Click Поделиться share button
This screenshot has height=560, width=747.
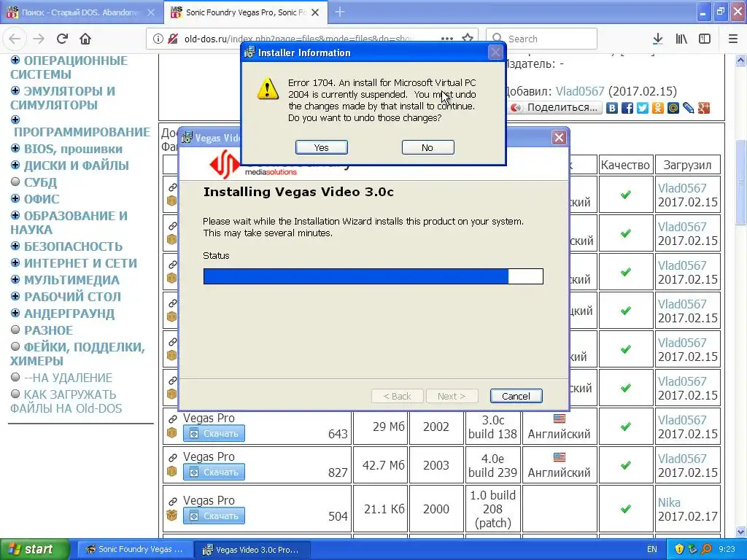555,108
